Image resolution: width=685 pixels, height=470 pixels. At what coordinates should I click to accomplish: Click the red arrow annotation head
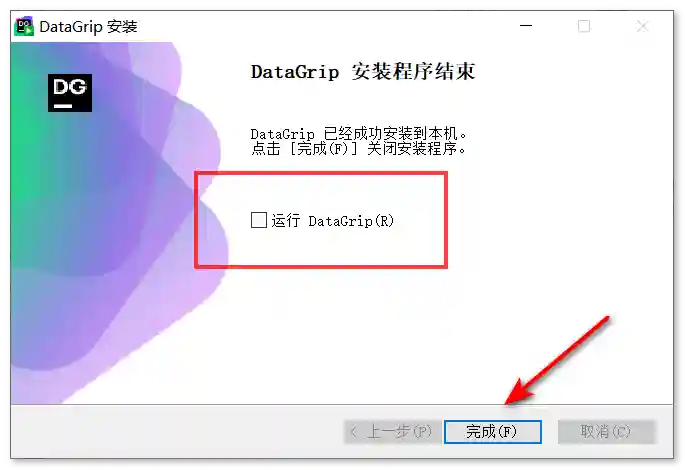coord(518,393)
